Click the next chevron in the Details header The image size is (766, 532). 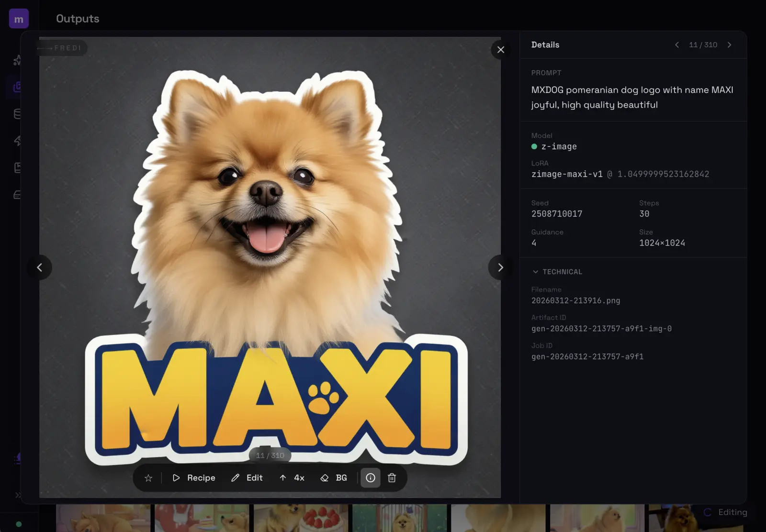click(x=730, y=45)
